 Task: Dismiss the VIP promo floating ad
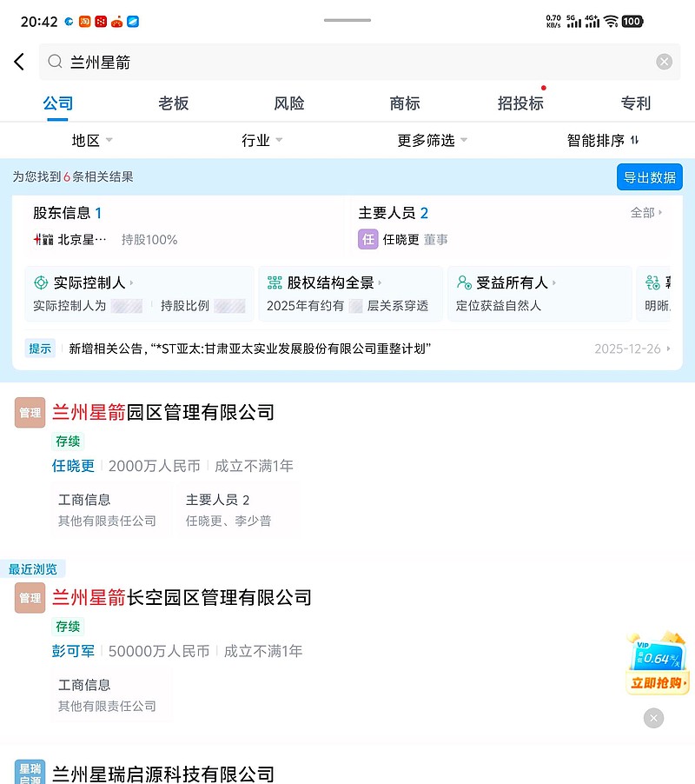(653, 718)
